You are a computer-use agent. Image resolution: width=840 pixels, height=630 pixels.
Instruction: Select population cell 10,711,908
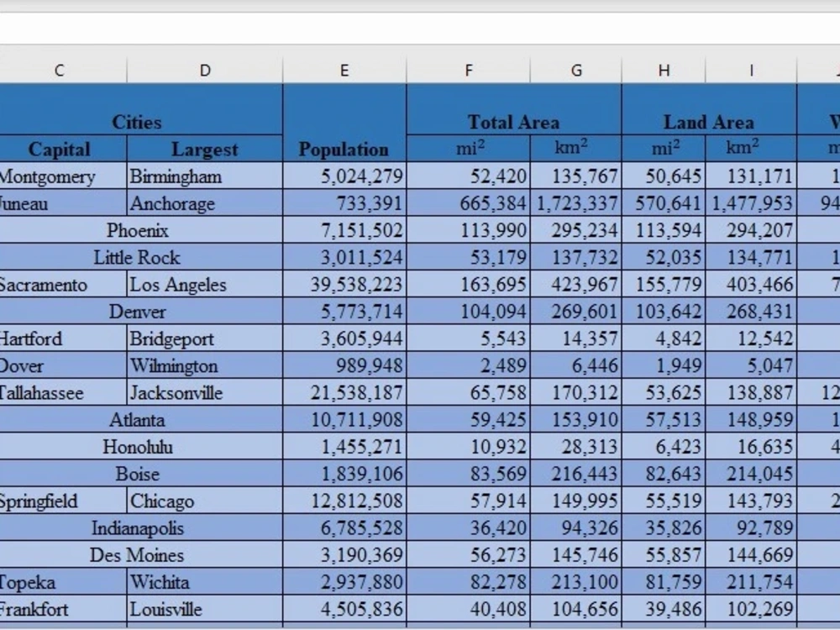coord(344,419)
